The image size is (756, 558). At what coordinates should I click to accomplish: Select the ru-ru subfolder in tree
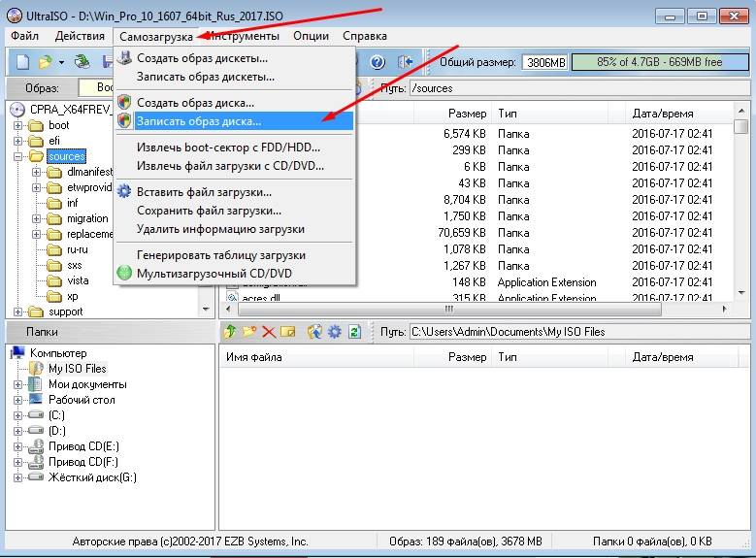77,249
